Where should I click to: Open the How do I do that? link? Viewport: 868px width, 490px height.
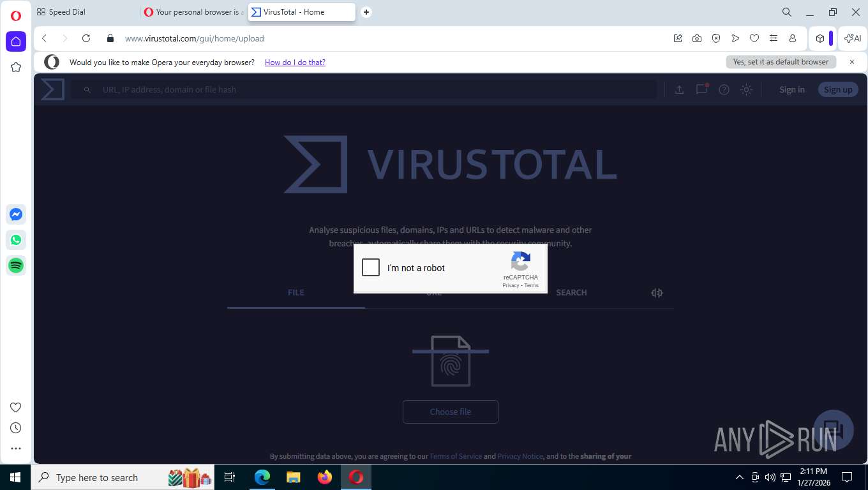[295, 63]
